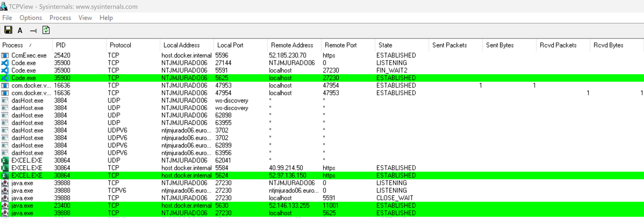Click the CLOSE_WAIT state cell

[x=395, y=198]
